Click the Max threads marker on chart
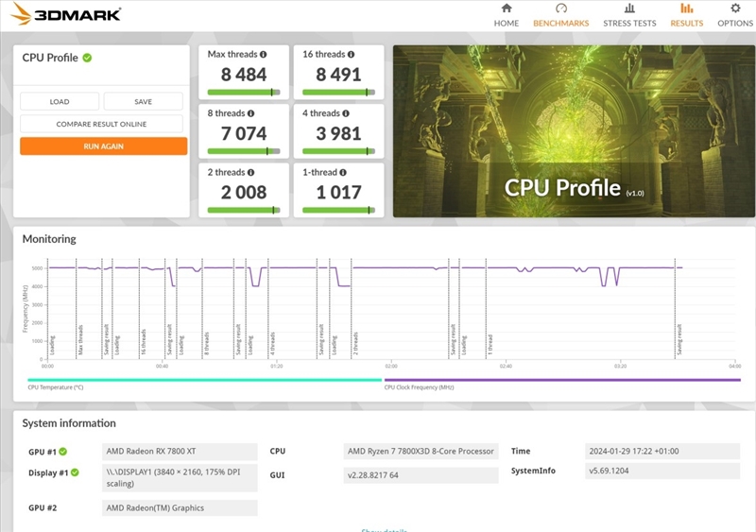The image size is (756, 532). pos(80,339)
